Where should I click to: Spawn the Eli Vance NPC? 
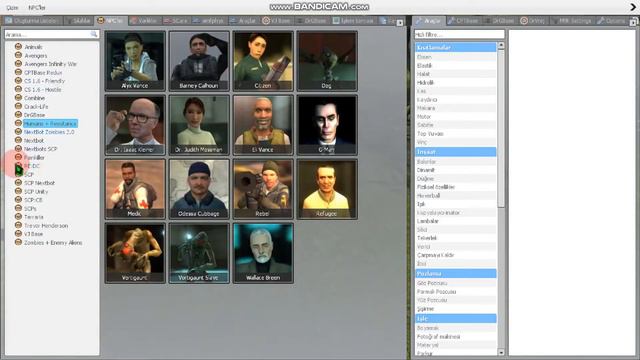263,125
